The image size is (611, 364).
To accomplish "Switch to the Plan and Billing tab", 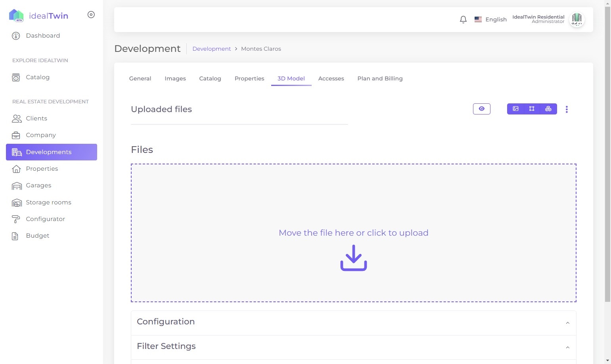I will coord(380,78).
